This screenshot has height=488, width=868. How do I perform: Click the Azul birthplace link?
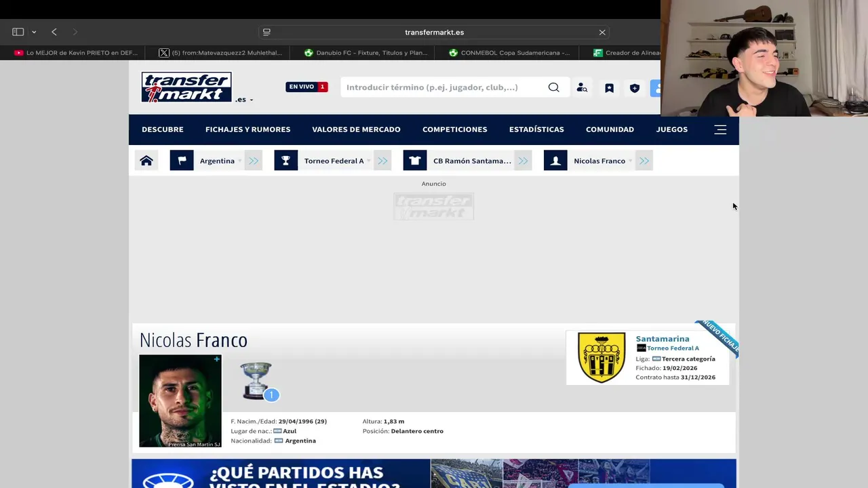pos(290,431)
